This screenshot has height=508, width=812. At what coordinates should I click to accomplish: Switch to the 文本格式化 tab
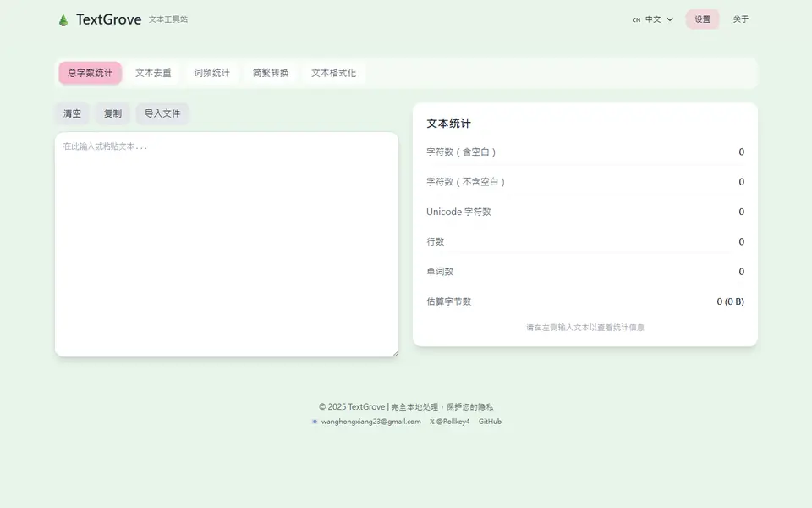pos(333,73)
